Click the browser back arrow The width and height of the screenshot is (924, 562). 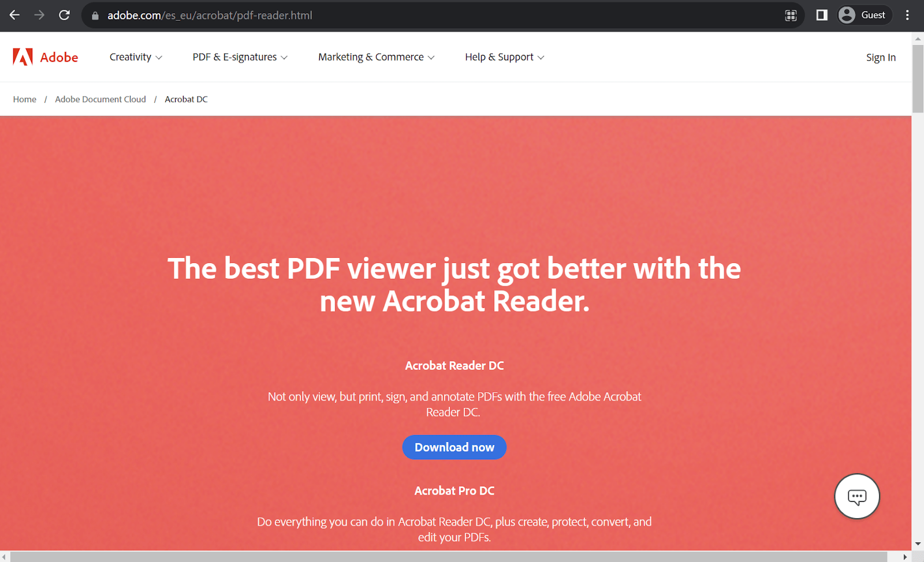point(14,15)
